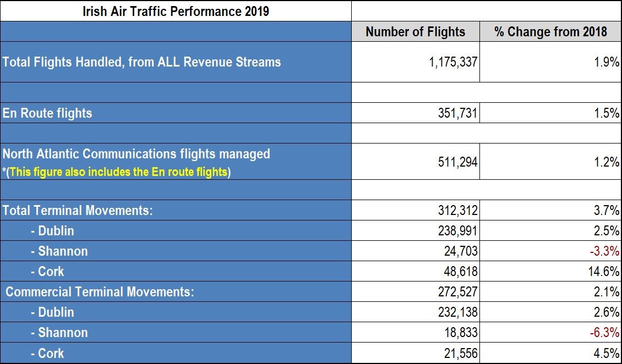This screenshot has height=364, width=622.
Task: Select the Dublin label under Commercial Terminal Movements
Action: point(52,312)
